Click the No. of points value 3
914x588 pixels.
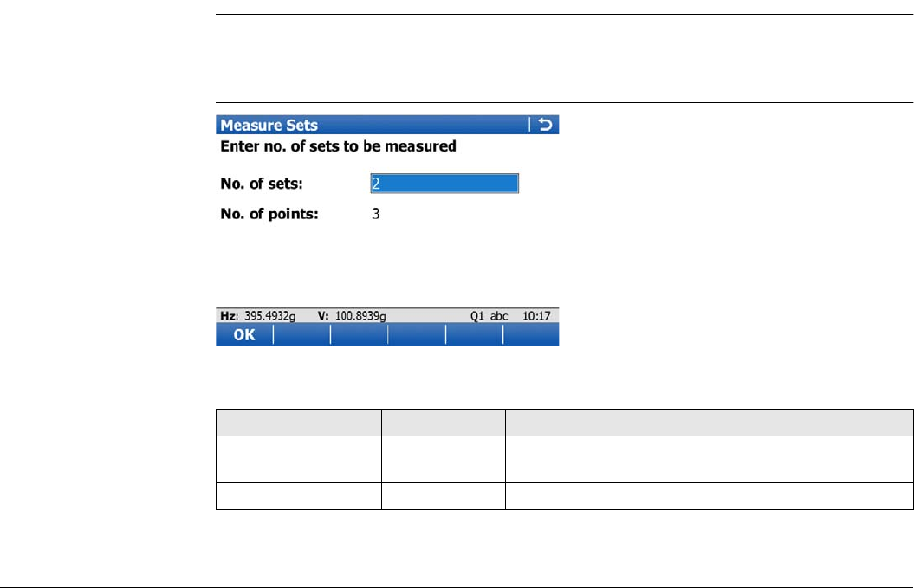(x=376, y=214)
